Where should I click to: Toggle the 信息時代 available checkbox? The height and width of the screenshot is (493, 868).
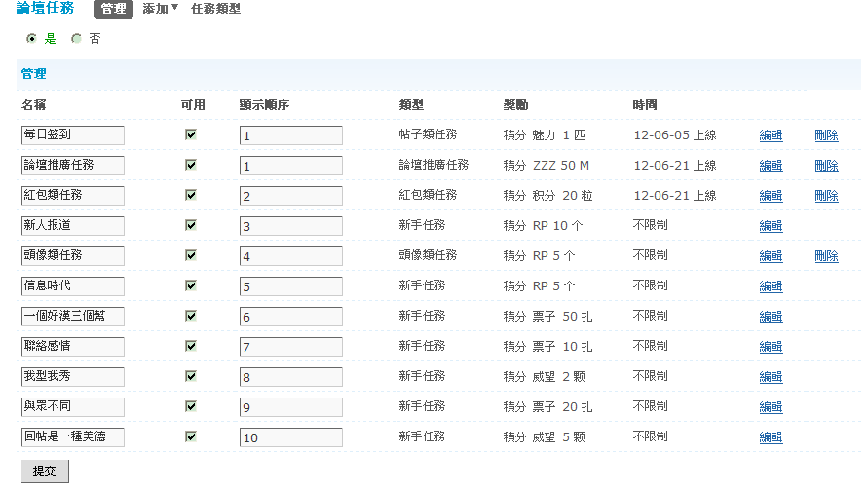191,285
